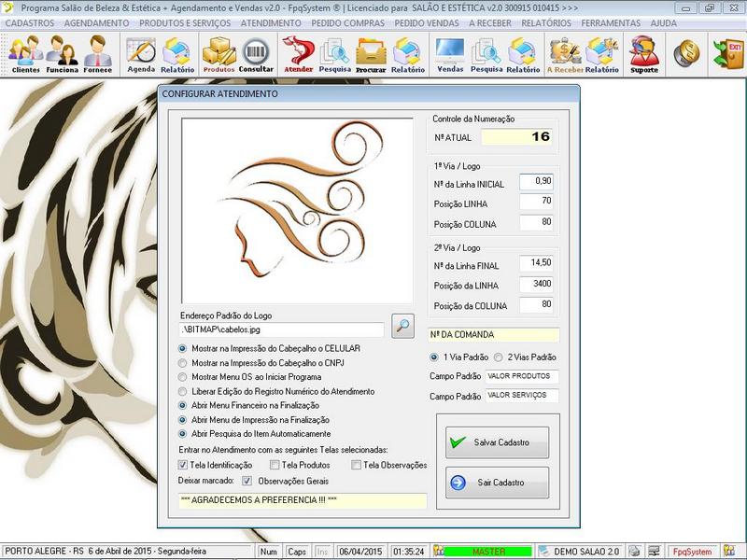
Task: Open the Suporte toolbar icon
Action: [643, 54]
